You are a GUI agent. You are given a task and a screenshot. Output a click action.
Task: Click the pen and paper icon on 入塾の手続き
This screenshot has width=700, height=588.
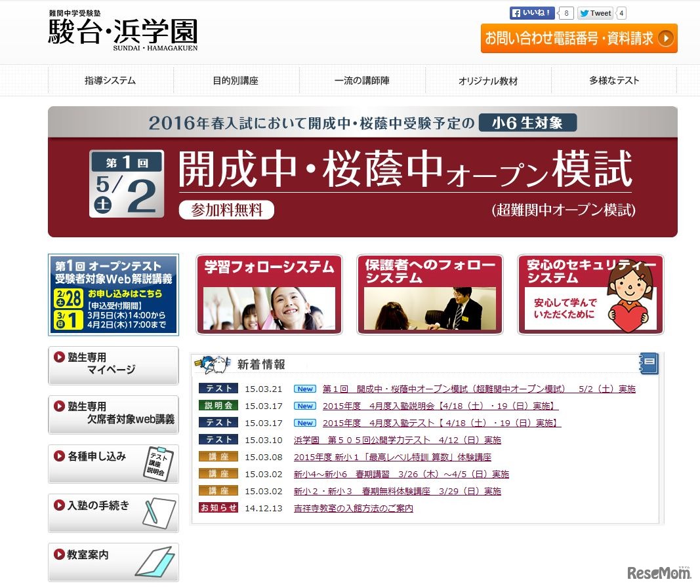pyautogui.click(x=159, y=513)
